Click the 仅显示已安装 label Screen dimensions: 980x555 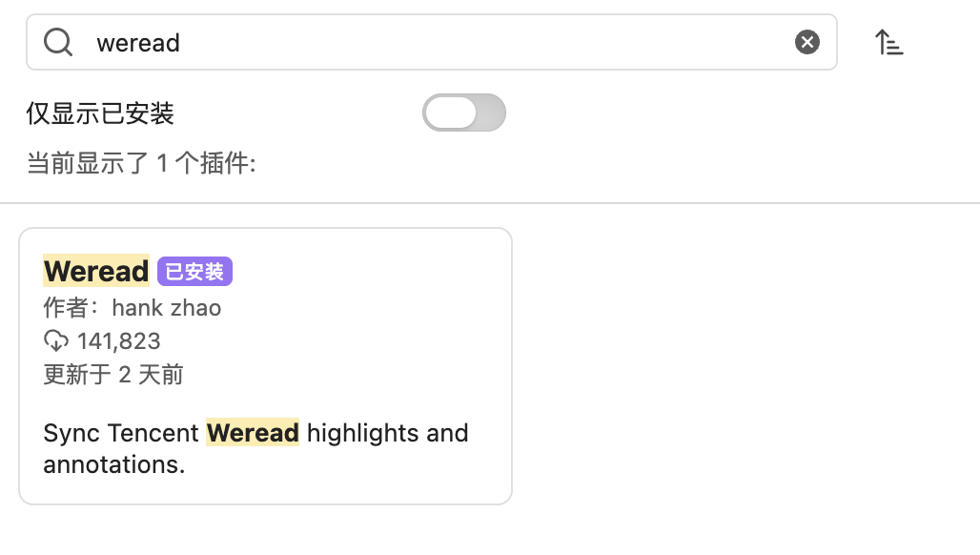(100, 114)
